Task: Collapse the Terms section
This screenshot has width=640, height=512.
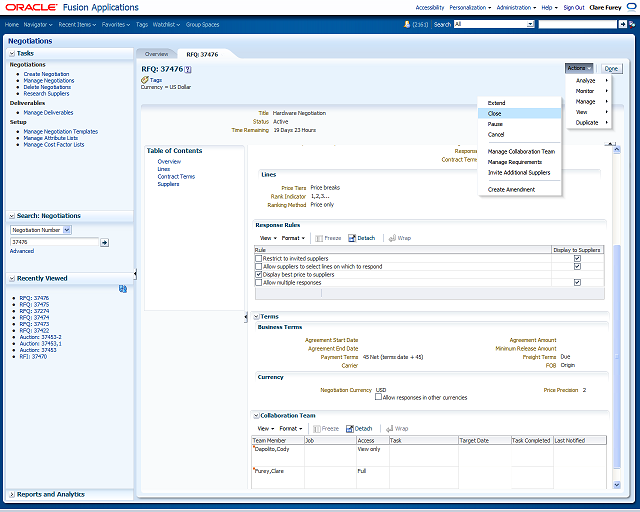Action: [256, 317]
